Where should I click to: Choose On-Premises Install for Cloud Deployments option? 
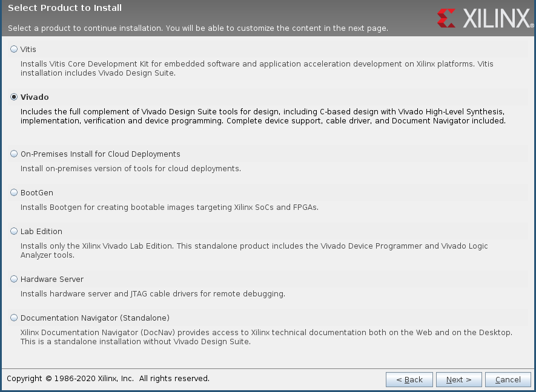(x=14, y=154)
